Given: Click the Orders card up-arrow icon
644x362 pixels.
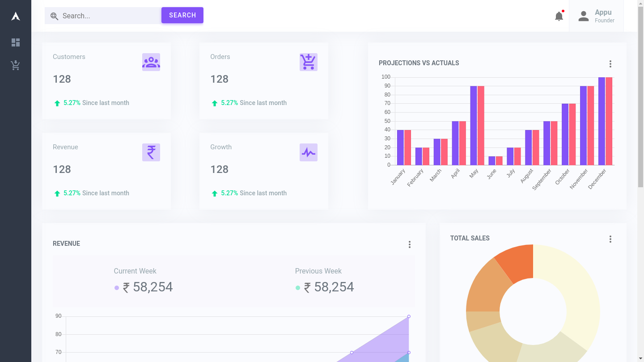Looking at the screenshot, I should pos(215,103).
